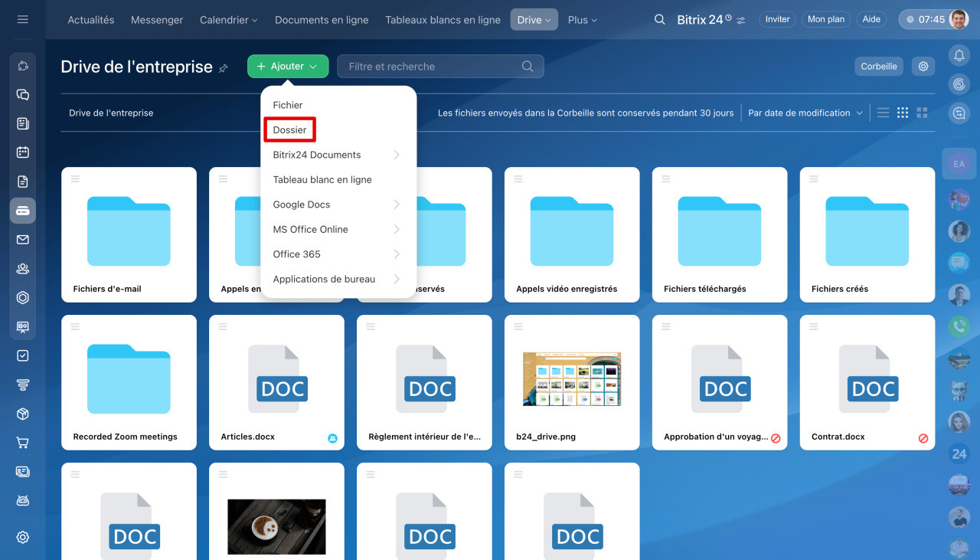Open the b24_drive.png thumbnail

coord(572,379)
